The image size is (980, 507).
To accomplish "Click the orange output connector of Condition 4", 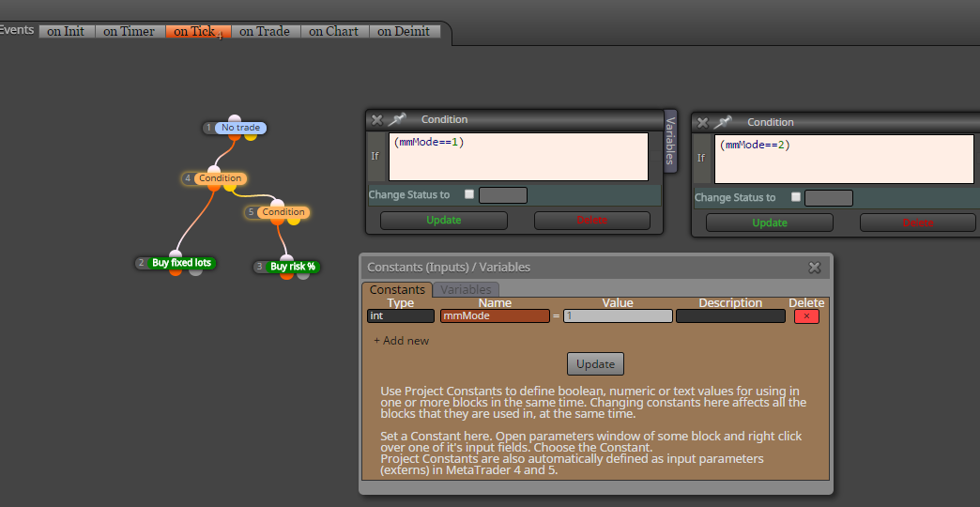I will [214, 186].
